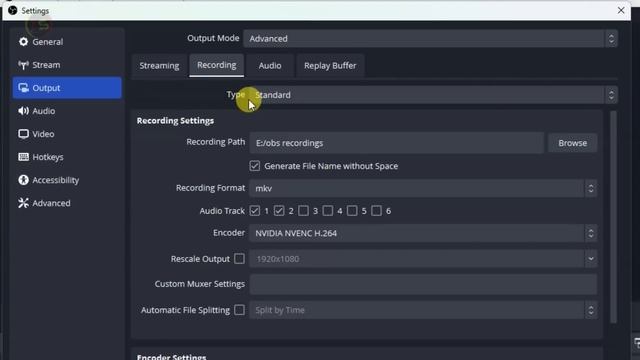
Task: Click the Custom Muxer Settings field
Action: 423,284
